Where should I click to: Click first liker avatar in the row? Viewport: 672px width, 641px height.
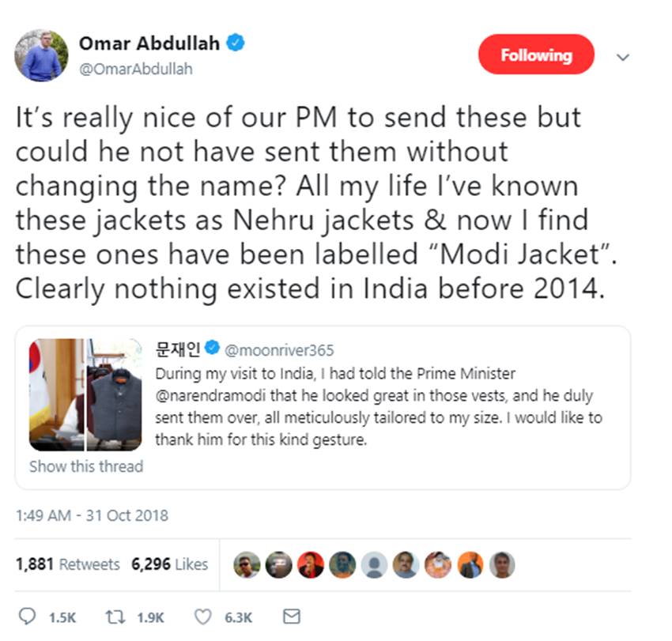pyautogui.click(x=247, y=564)
